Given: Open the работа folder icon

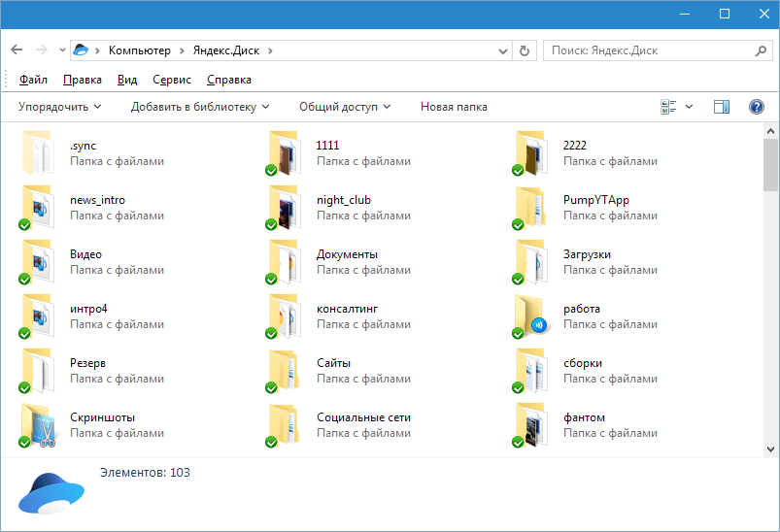Looking at the screenshot, I should pyautogui.click(x=532, y=316).
